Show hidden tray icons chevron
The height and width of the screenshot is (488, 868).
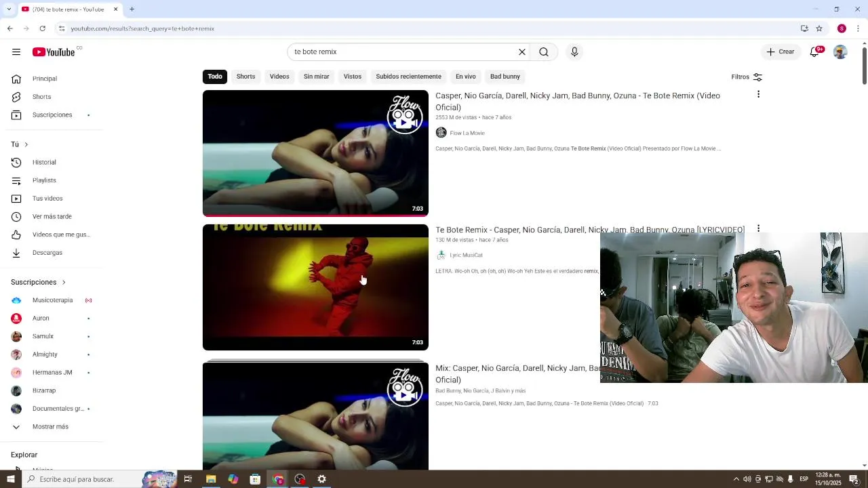click(x=736, y=479)
